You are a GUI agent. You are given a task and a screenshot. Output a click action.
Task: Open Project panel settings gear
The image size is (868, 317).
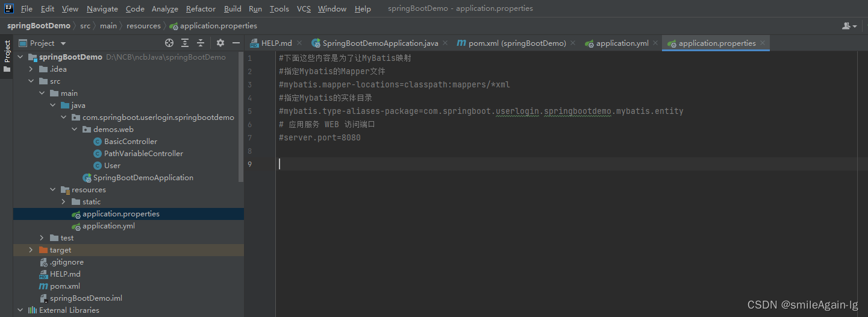[220, 43]
